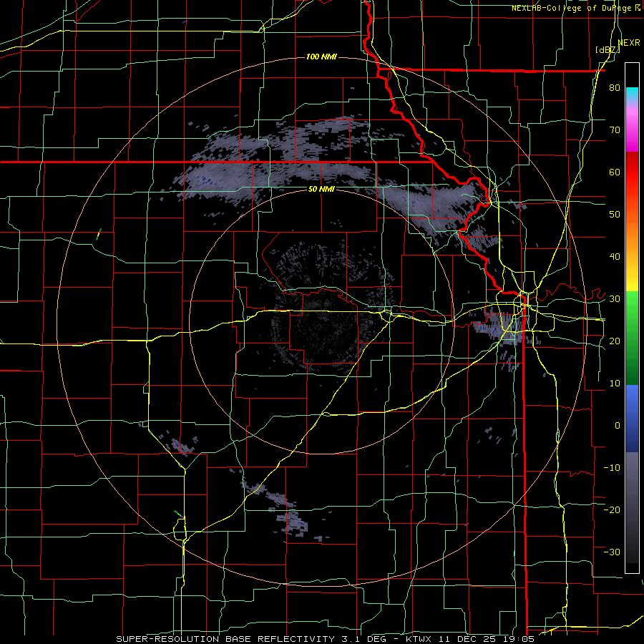Click the 11 DEC 25 date in caption
Viewport: 644px width, 644px height.
coord(468,639)
